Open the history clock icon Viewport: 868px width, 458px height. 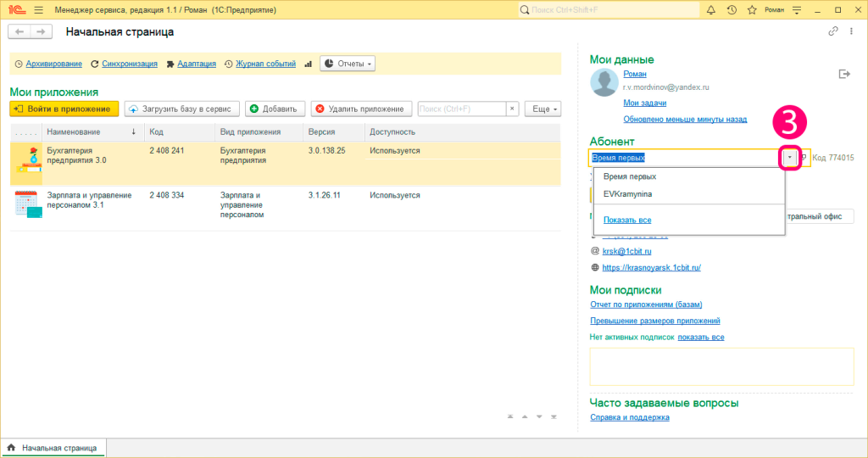[732, 10]
